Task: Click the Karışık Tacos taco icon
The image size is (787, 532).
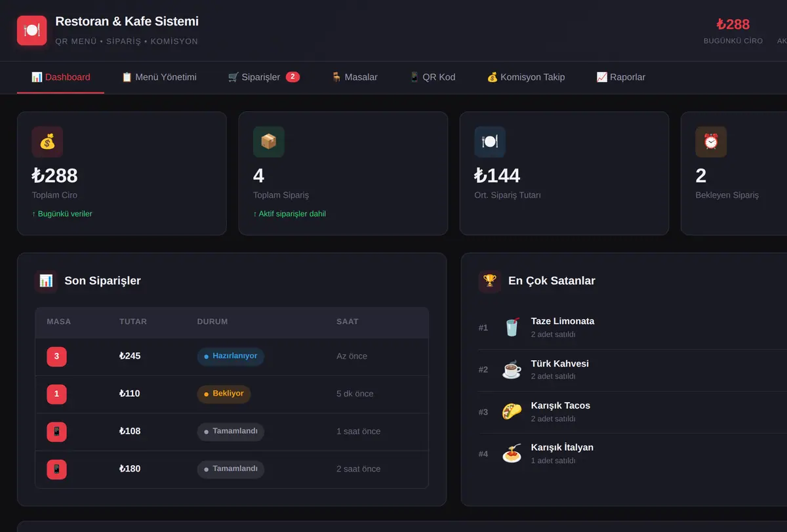Action: pyautogui.click(x=512, y=411)
